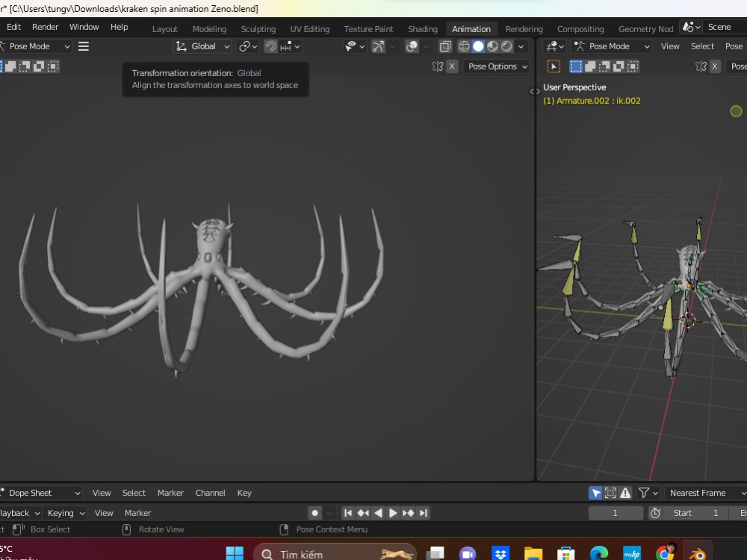Open the transform pivot point dropdown
The image size is (747, 560).
click(x=248, y=46)
